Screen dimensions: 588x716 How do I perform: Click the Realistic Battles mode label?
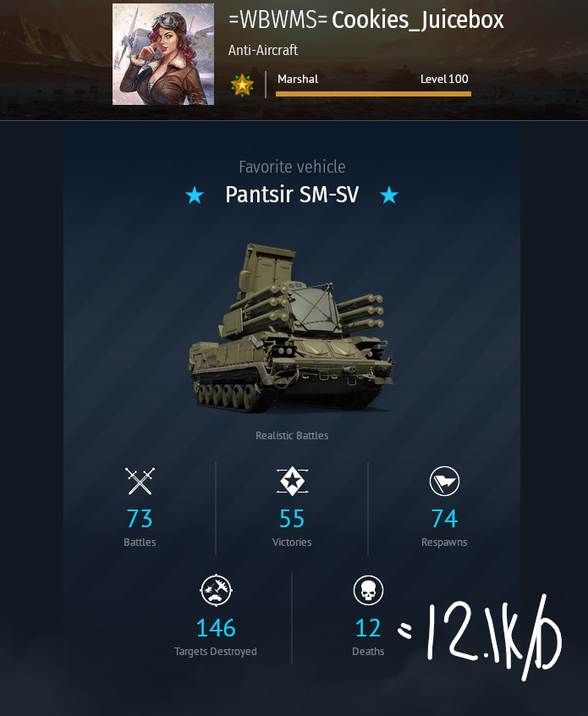coord(292,436)
